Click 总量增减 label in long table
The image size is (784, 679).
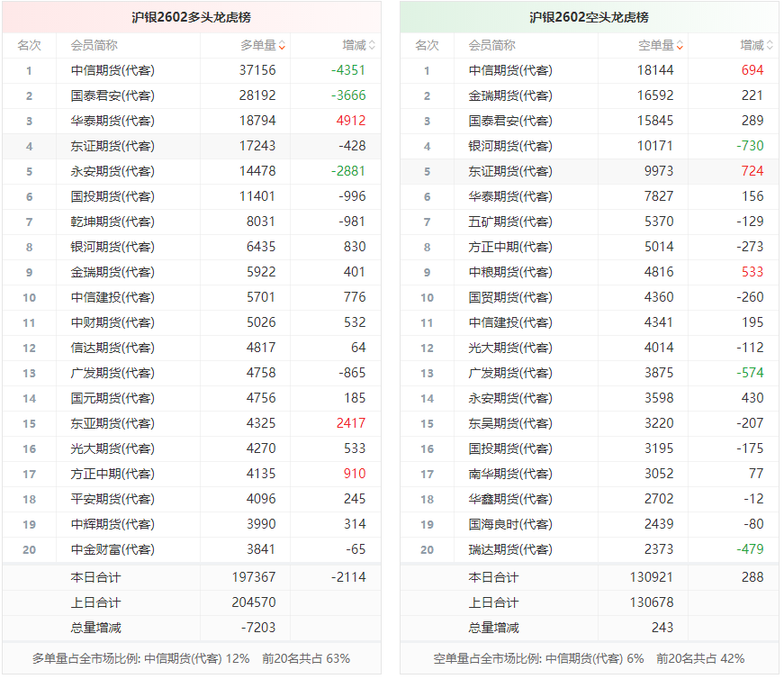click(95, 628)
